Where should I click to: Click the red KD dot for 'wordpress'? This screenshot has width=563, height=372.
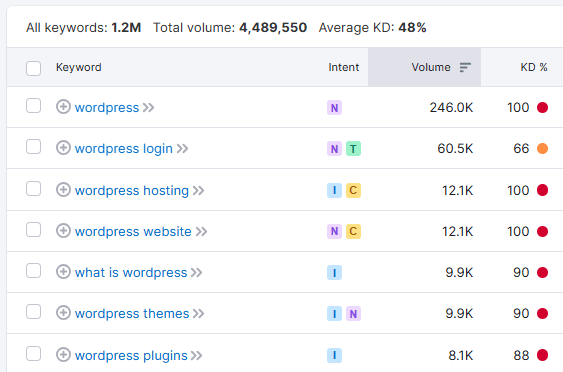[x=543, y=107]
